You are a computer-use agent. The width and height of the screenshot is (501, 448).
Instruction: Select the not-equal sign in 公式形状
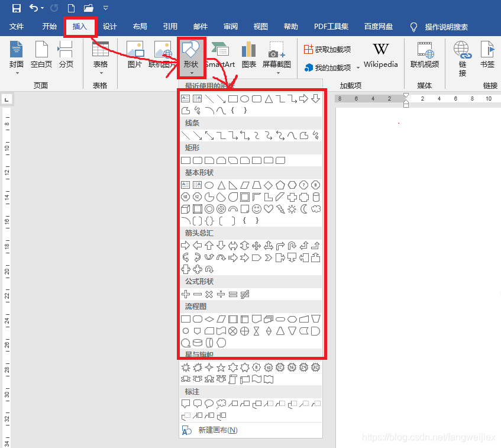245,294
